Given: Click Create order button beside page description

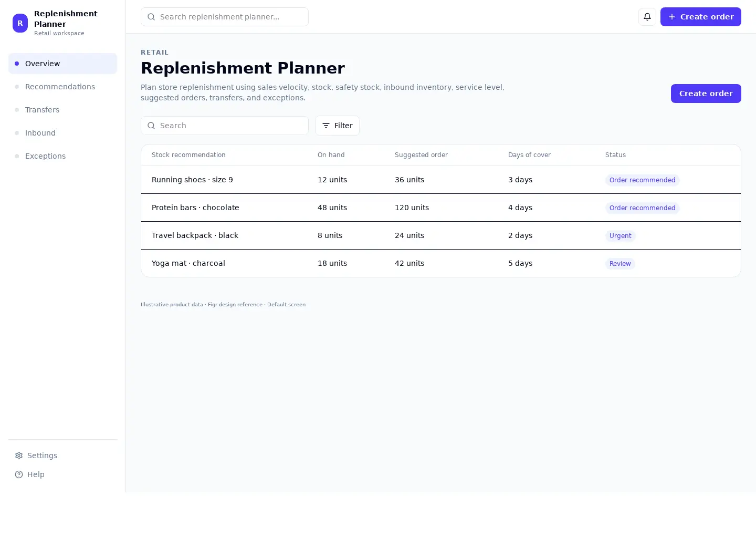Looking at the screenshot, I should click(706, 94).
